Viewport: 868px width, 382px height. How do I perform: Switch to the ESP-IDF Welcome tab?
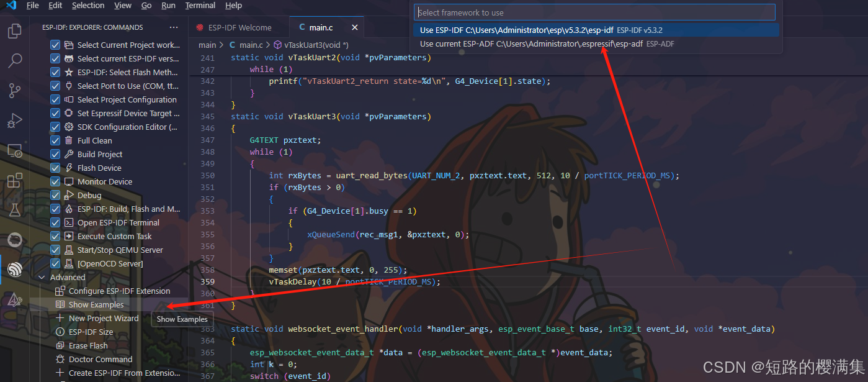pos(238,27)
